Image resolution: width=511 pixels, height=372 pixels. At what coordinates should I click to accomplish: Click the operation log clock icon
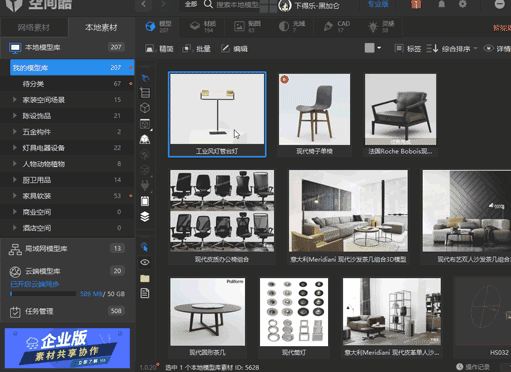[x=460, y=367]
